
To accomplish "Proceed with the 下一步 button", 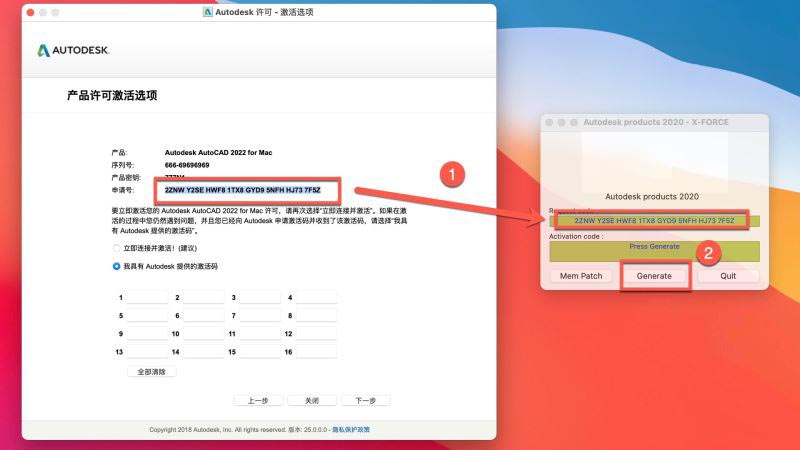I will [x=366, y=401].
